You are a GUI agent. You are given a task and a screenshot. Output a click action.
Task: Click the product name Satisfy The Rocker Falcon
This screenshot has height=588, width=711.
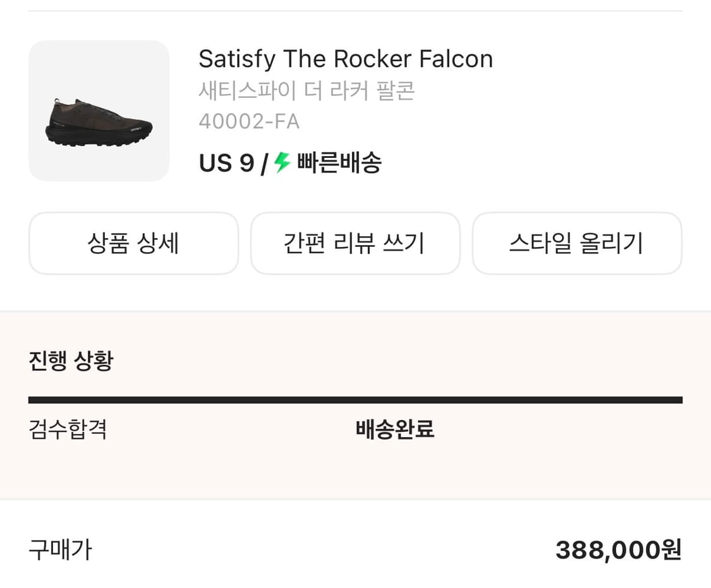(346, 59)
